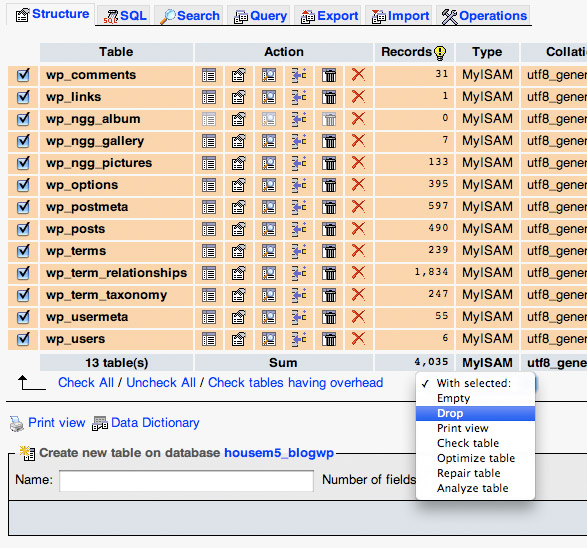Browse the wp_ngg_pictures table
Image resolution: width=587 pixels, height=548 pixels.
209,163
